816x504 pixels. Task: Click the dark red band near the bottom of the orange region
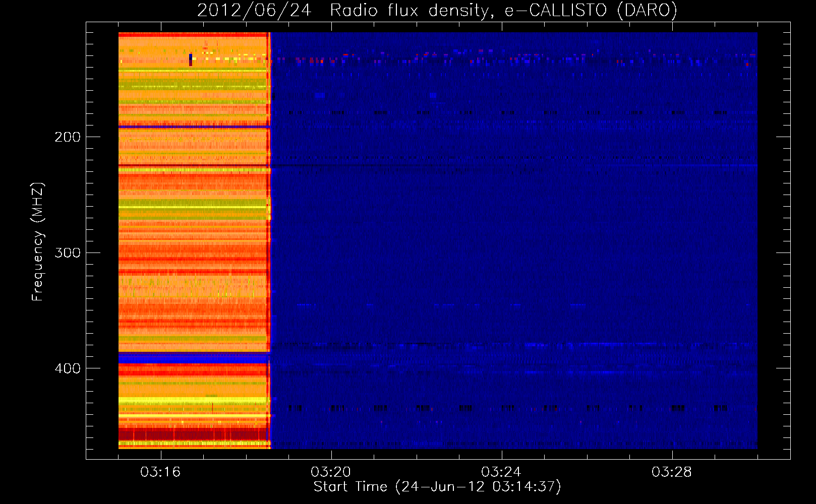(193, 434)
